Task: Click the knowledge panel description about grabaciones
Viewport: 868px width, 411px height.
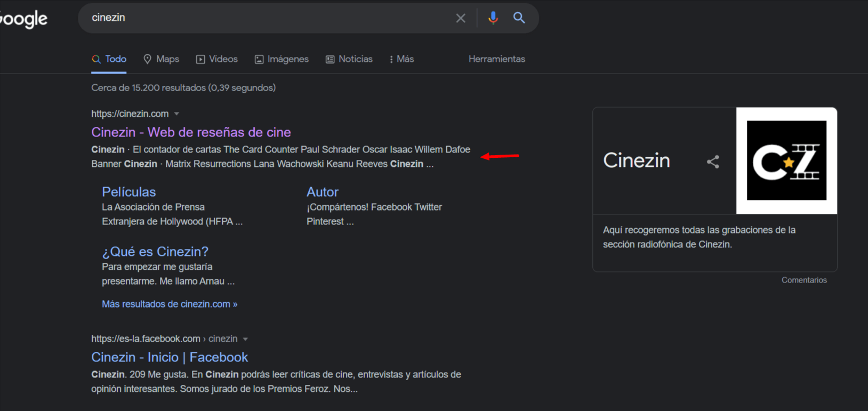Action: 699,237
